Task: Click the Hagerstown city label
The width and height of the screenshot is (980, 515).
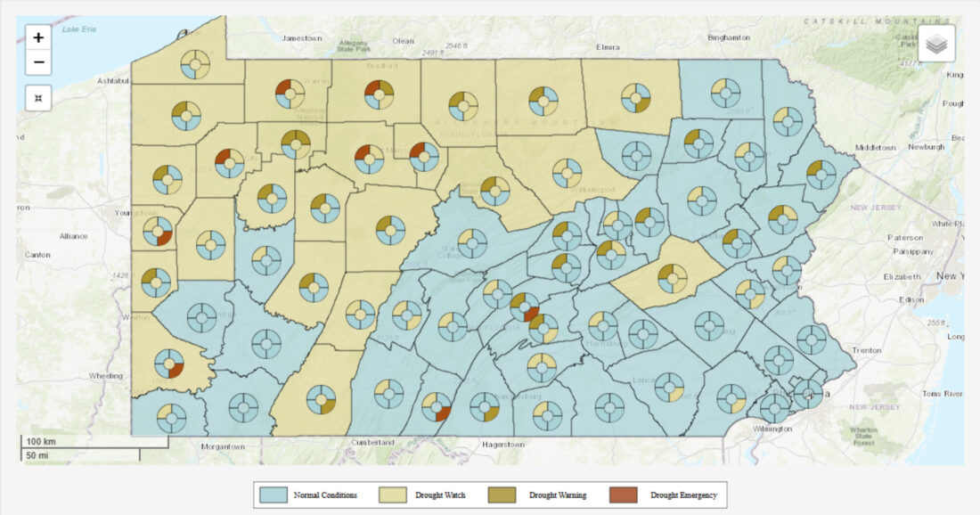Action: [x=503, y=444]
